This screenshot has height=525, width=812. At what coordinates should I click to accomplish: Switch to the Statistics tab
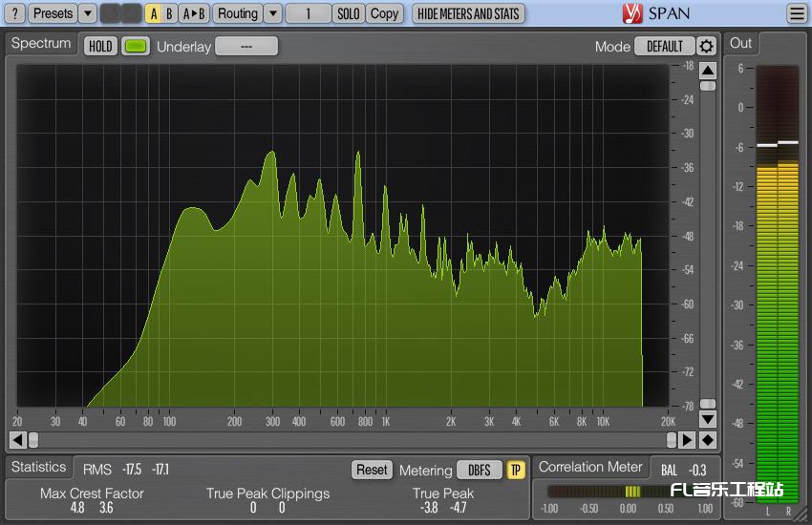pyautogui.click(x=39, y=467)
